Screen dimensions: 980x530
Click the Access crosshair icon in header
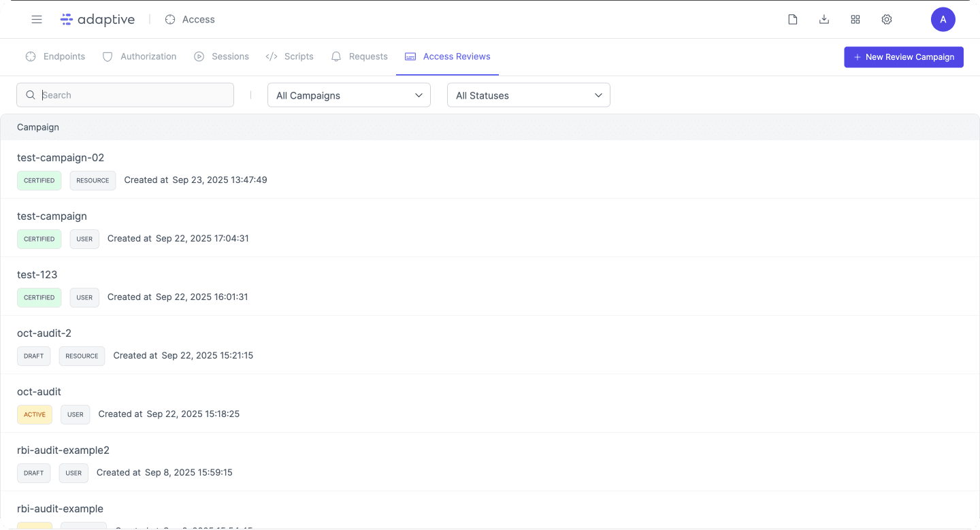pos(170,20)
